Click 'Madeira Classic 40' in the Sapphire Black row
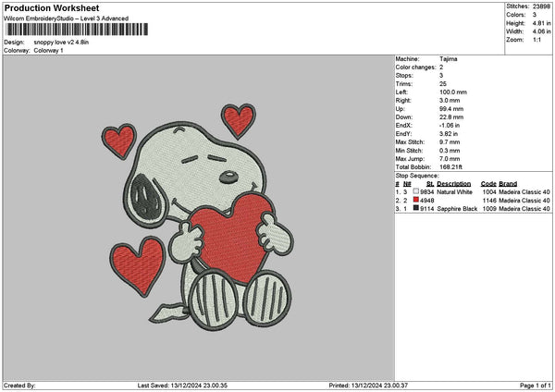This screenshot has width=555, height=392. 524,209
